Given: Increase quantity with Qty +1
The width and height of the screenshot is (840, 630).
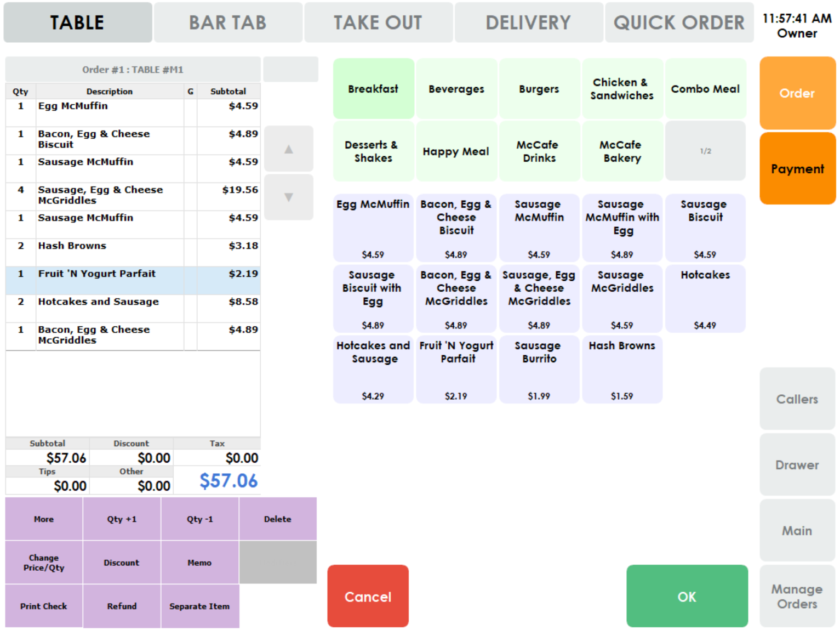Looking at the screenshot, I should click(122, 519).
